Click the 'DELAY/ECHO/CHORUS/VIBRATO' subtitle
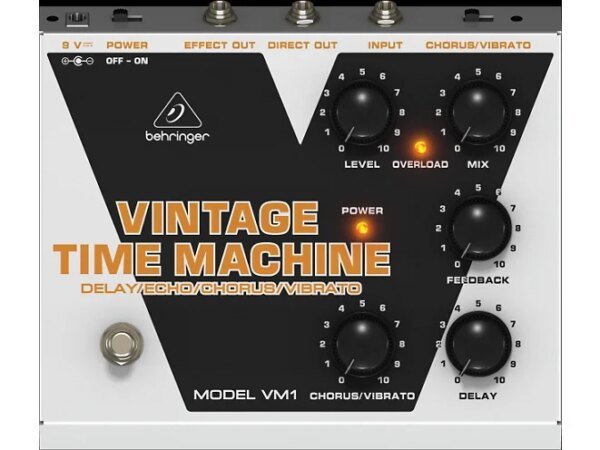600x450 pixels. point(221,288)
